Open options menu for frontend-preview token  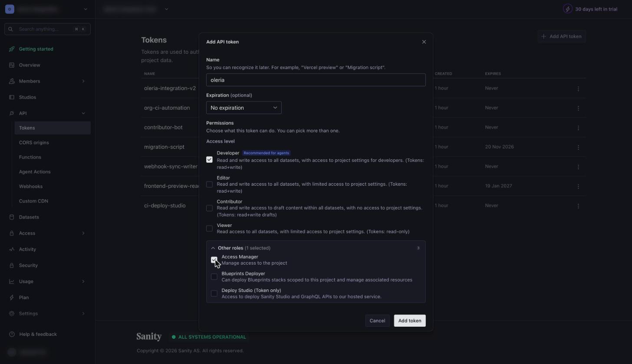[x=578, y=186]
